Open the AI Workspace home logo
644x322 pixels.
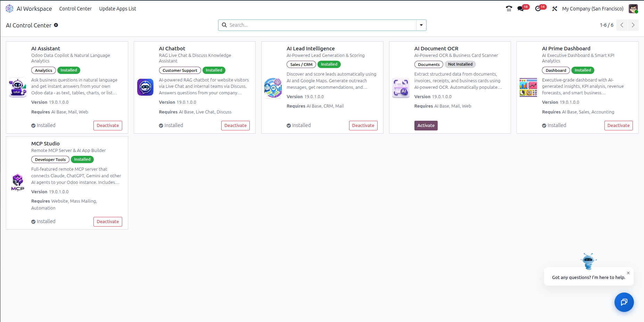tap(9, 9)
